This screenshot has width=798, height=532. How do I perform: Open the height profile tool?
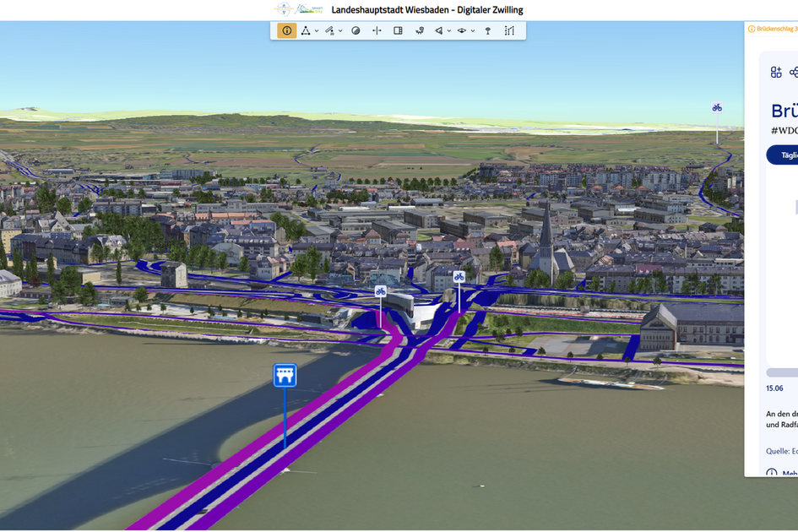(x=509, y=30)
